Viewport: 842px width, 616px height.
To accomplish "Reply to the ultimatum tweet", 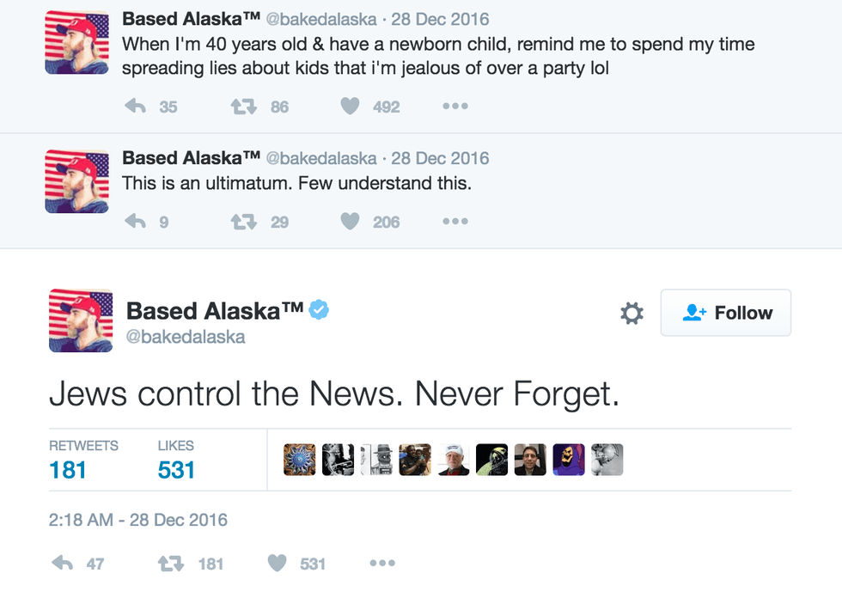I will [x=136, y=222].
